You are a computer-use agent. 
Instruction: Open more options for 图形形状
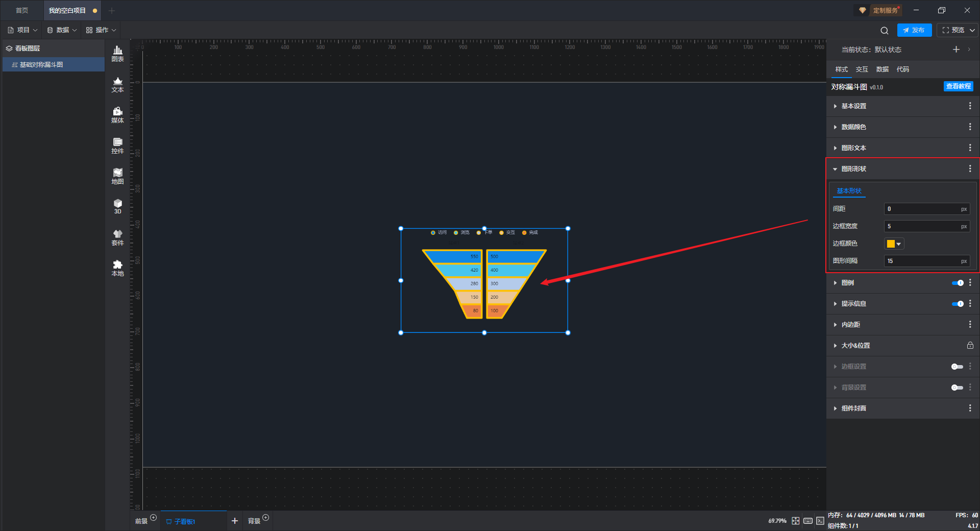click(970, 168)
